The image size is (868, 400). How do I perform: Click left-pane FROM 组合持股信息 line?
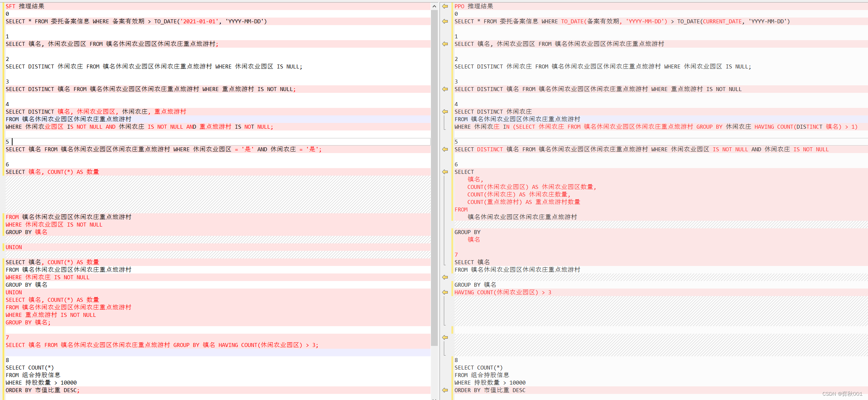[33, 375]
